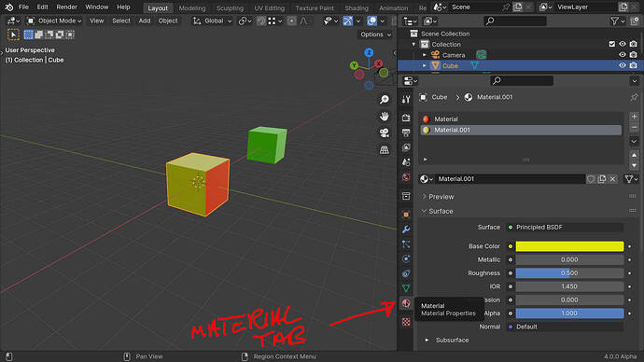Image resolution: width=644 pixels, height=362 pixels.
Task: Switch to Shading workspace tab
Action: (x=357, y=7)
